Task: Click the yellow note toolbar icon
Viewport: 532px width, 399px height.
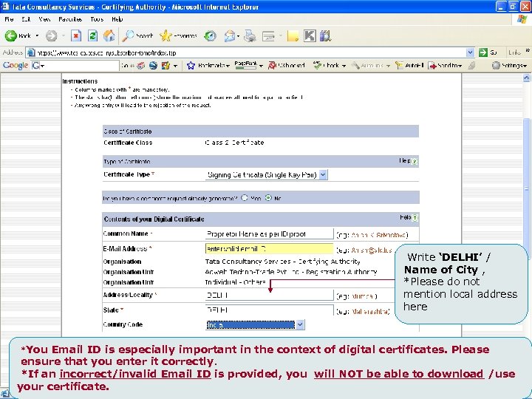Action: pos(293,35)
